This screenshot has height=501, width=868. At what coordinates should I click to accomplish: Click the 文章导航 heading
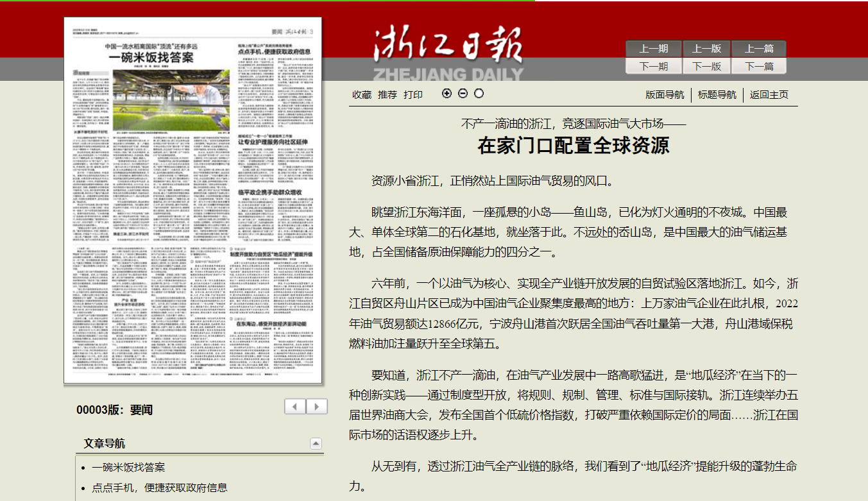[x=105, y=444]
